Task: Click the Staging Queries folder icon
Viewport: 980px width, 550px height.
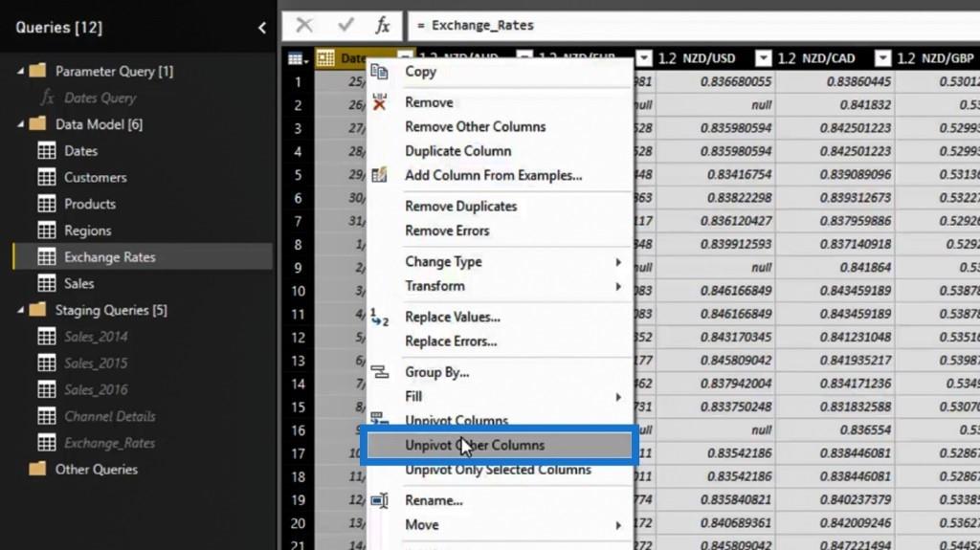Action: click(37, 309)
